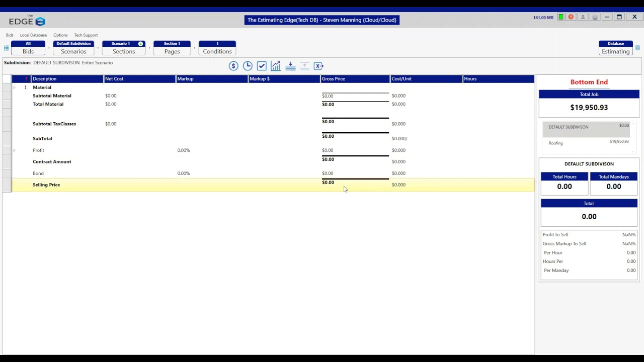Open the Options menu

pos(60,35)
